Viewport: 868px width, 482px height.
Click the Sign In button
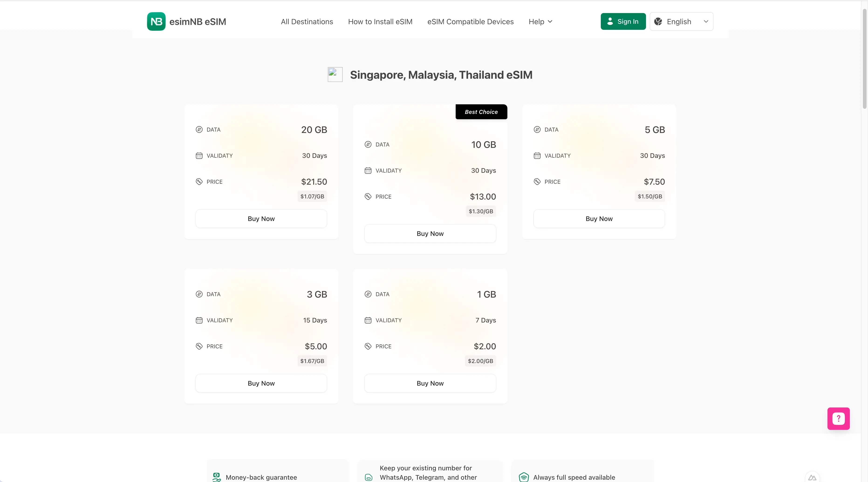coord(623,22)
